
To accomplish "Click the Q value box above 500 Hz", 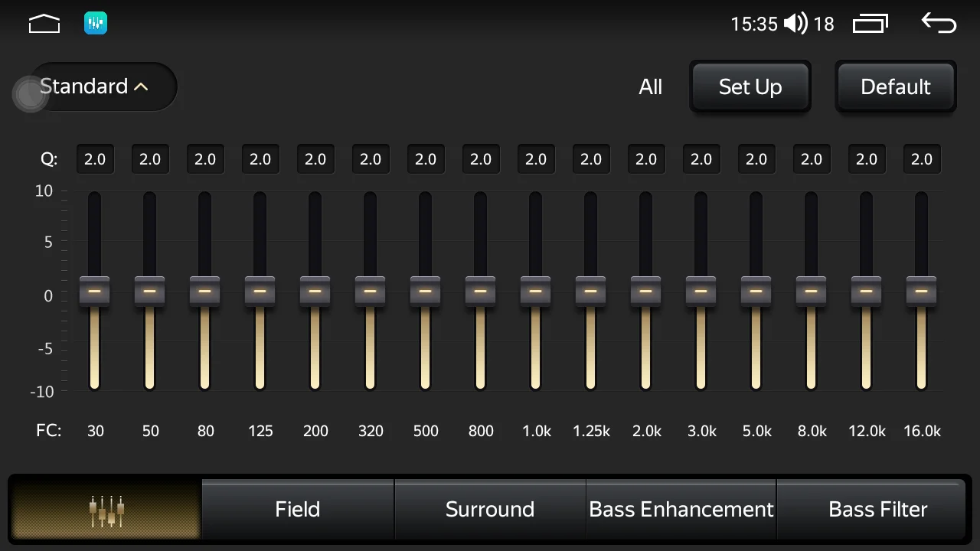I will 426,159.
